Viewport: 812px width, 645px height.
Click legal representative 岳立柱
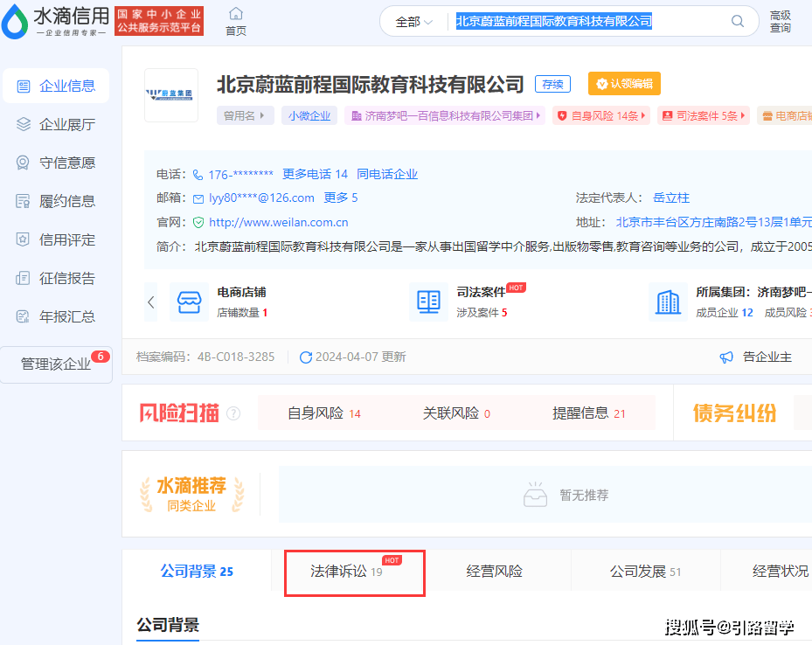[x=671, y=198]
